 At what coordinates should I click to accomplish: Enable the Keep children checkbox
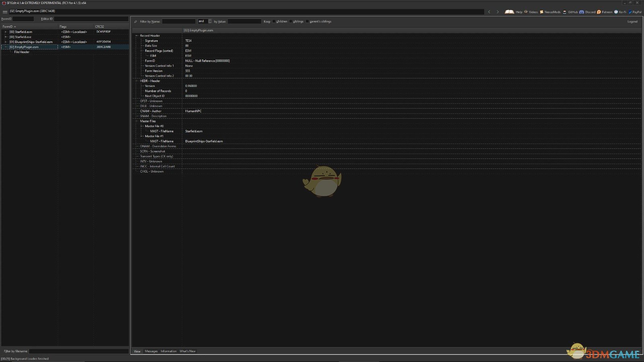[274, 22]
